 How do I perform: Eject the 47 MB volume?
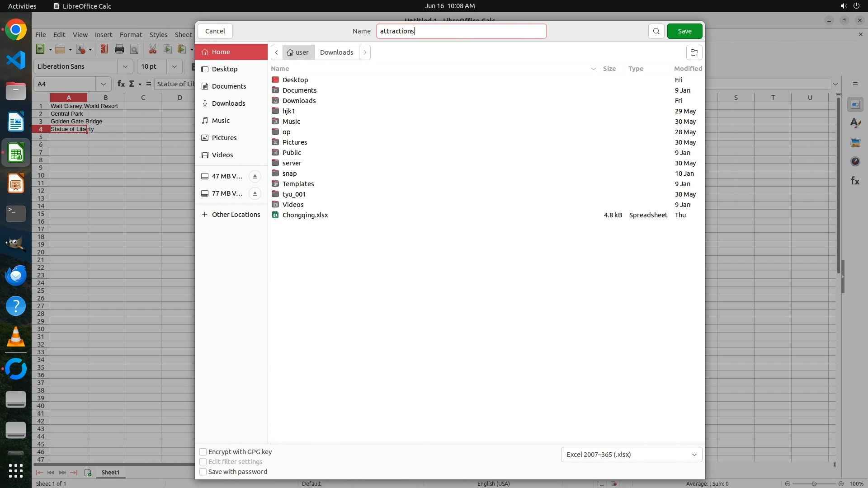coord(255,176)
